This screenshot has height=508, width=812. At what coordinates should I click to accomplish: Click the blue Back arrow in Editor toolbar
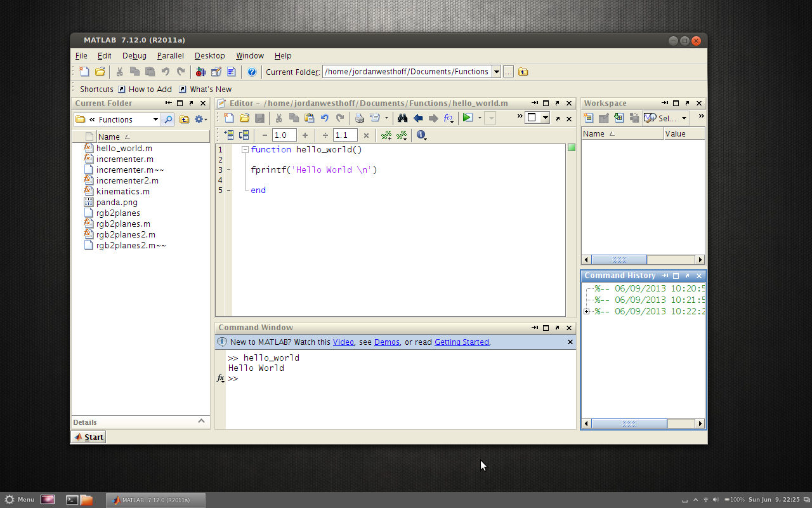(417, 118)
